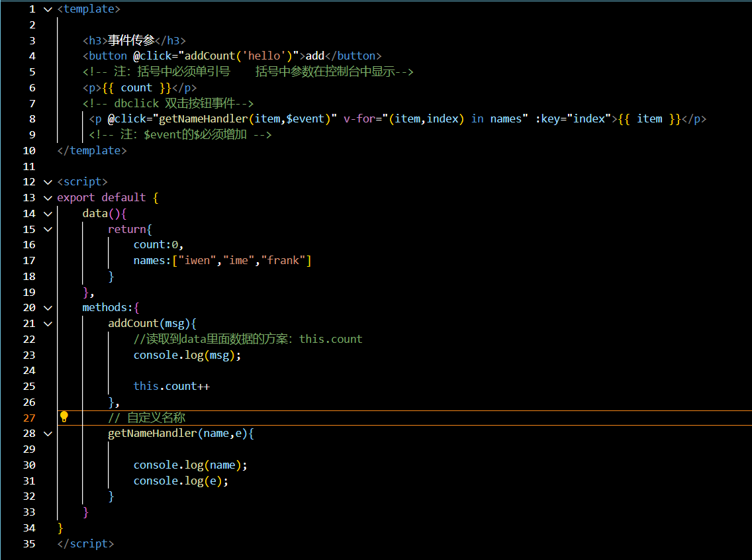The image size is (752, 560).
Task: Click the 'export default' keywords
Action: click(x=101, y=197)
